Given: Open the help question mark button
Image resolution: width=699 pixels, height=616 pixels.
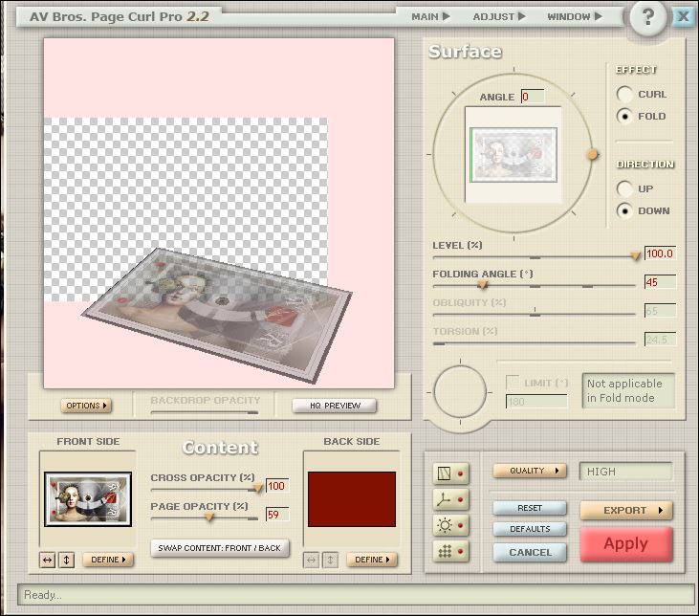Looking at the screenshot, I should coord(647,18).
